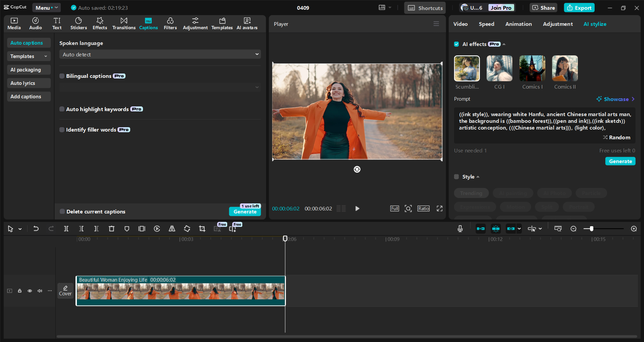Click the Undo icon
The height and width of the screenshot is (342, 644).
tap(36, 229)
